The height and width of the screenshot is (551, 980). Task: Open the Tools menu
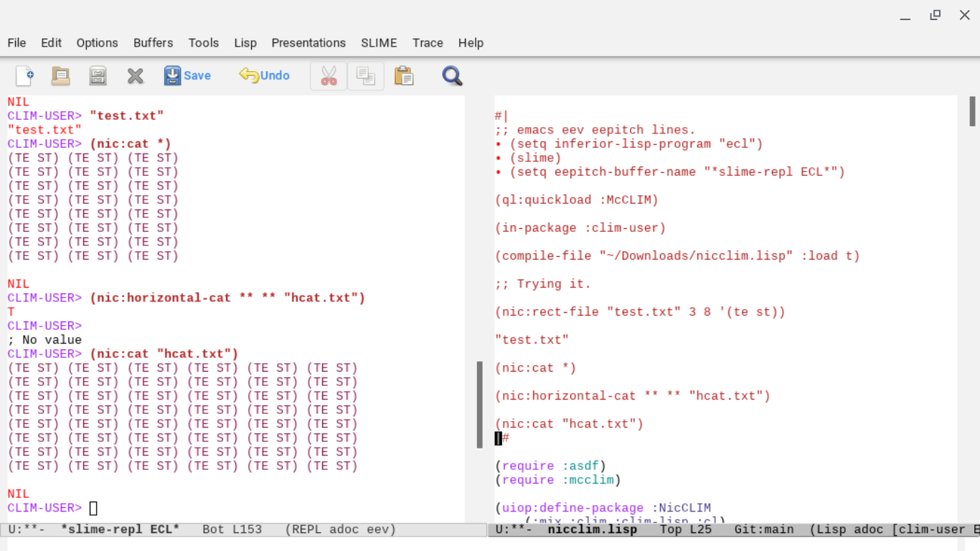(x=204, y=43)
